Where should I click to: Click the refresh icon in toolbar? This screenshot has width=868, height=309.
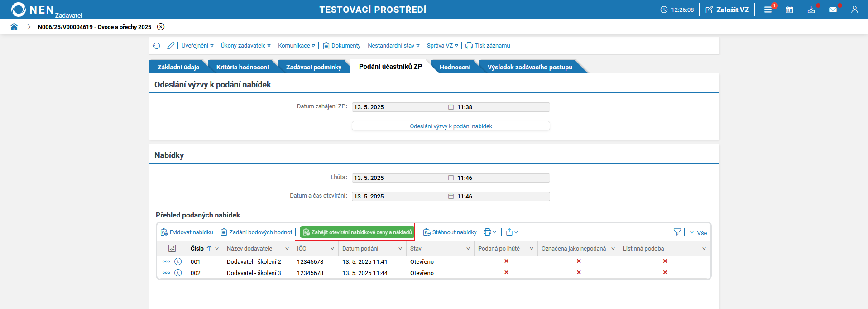click(x=156, y=46)
